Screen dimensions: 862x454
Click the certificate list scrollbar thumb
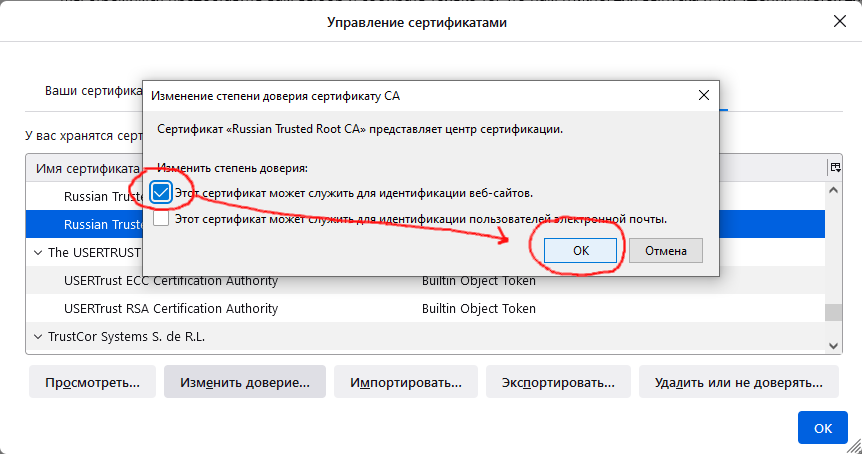[x=833, y=312]
